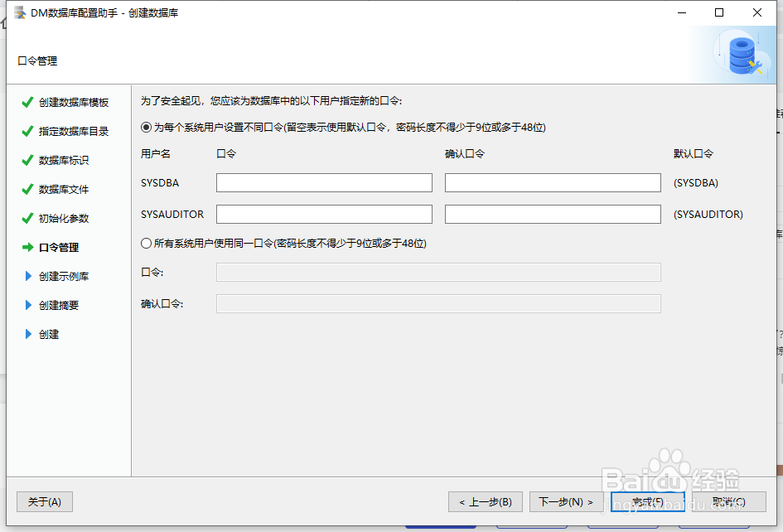The height and width of the screenshot is (532, 783).
Task: Click the 关于(A) button
Action: [44, 501]
